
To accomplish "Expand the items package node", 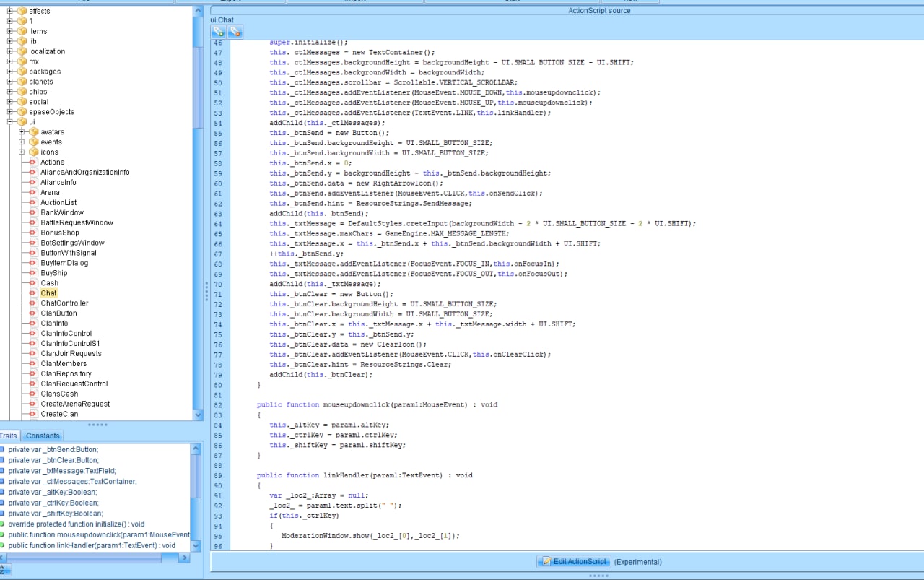I will [10, 31].
